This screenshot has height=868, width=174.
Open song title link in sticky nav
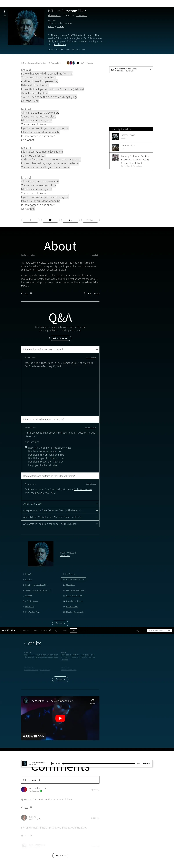click(36, 630)
